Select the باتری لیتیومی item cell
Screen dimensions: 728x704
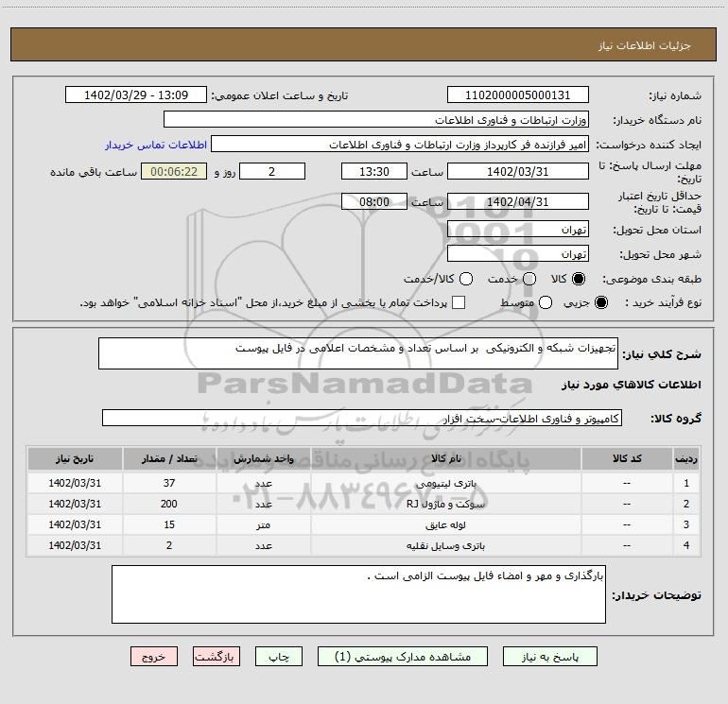coord(445,483)
